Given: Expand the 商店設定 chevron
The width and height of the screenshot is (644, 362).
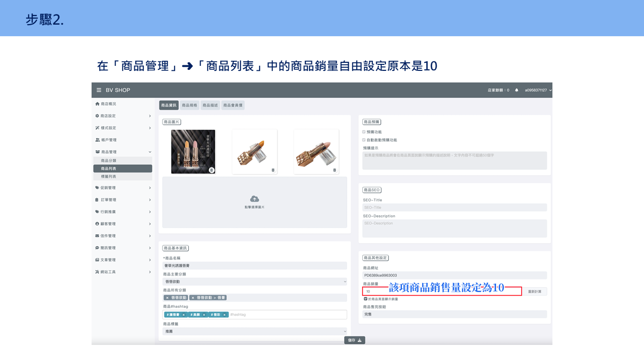Looking at the screenshot, I should pyautogui.click(x=150, y=116).
